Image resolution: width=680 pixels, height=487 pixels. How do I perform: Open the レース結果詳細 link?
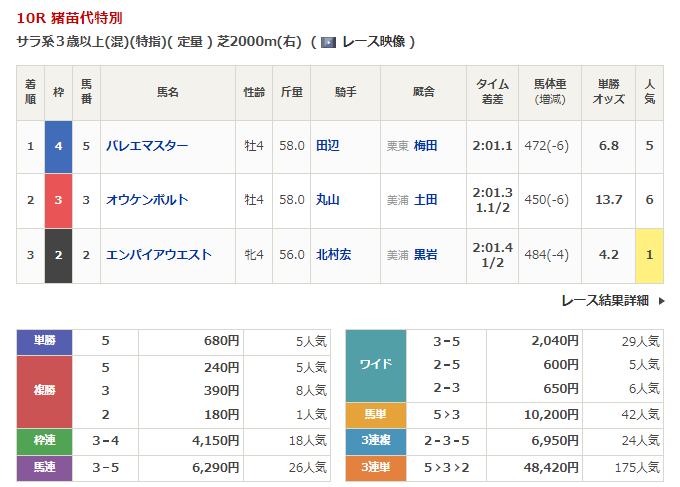pyautogui.click(x=604, y=300)
